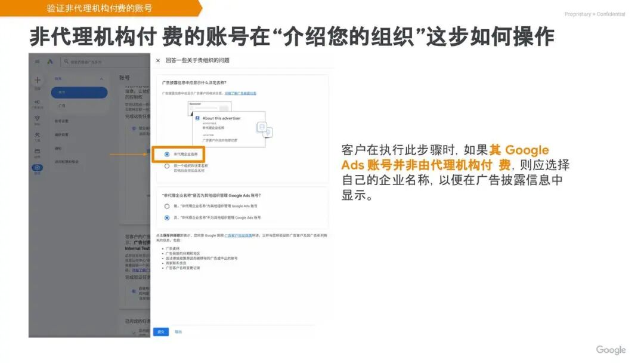Select the highlighted blue menu item in sidebar
Screen dimensions: 644x363
click(x=79, y=93)
